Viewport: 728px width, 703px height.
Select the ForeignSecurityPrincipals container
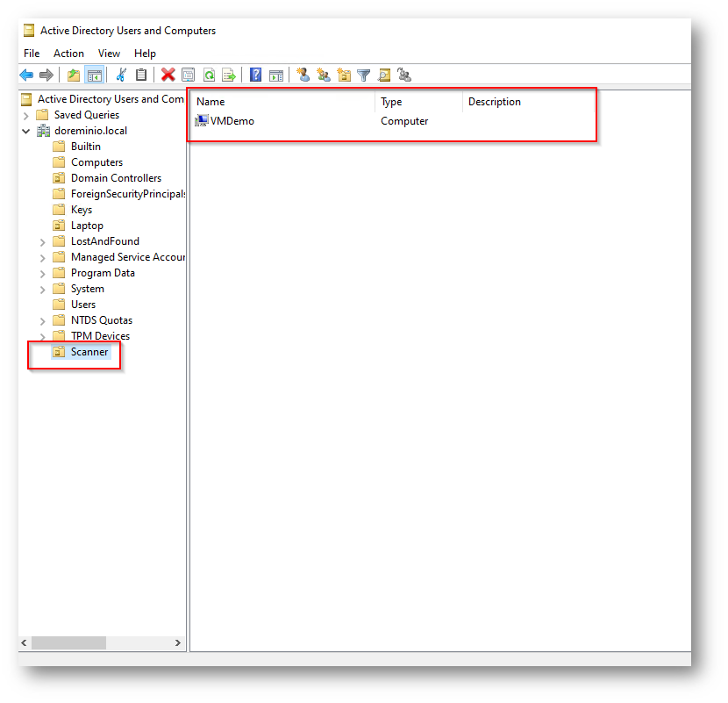[128, 194]
